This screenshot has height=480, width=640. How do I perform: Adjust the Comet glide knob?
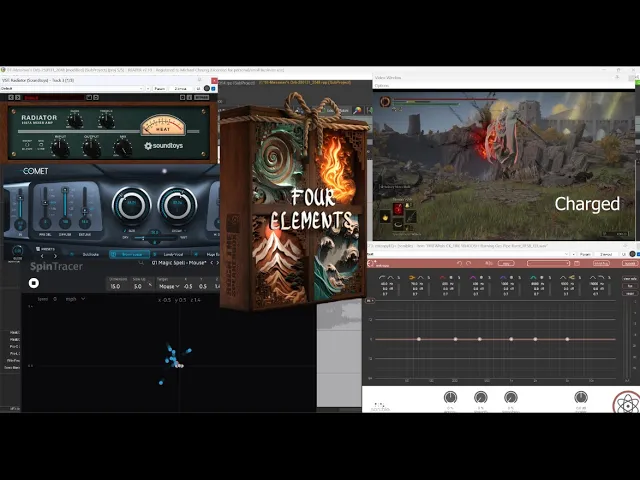point(17,251)
